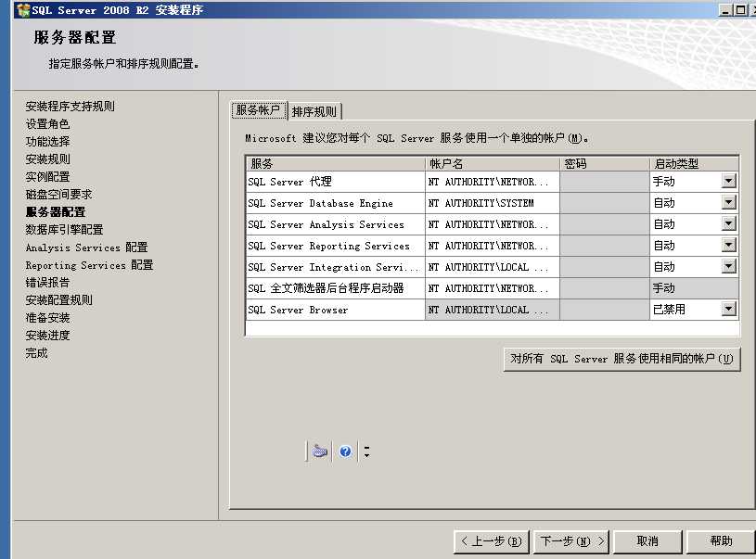Select the 启动类型 column header
Screen dimensions: 756x559
click(x=694, y=164)
